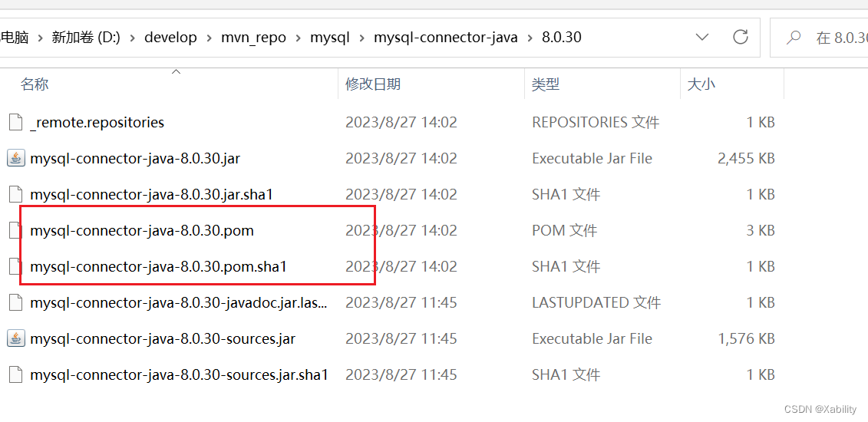868x422 pixels.
Task: Click type cell POM 文件
Action: pos(565,230)
